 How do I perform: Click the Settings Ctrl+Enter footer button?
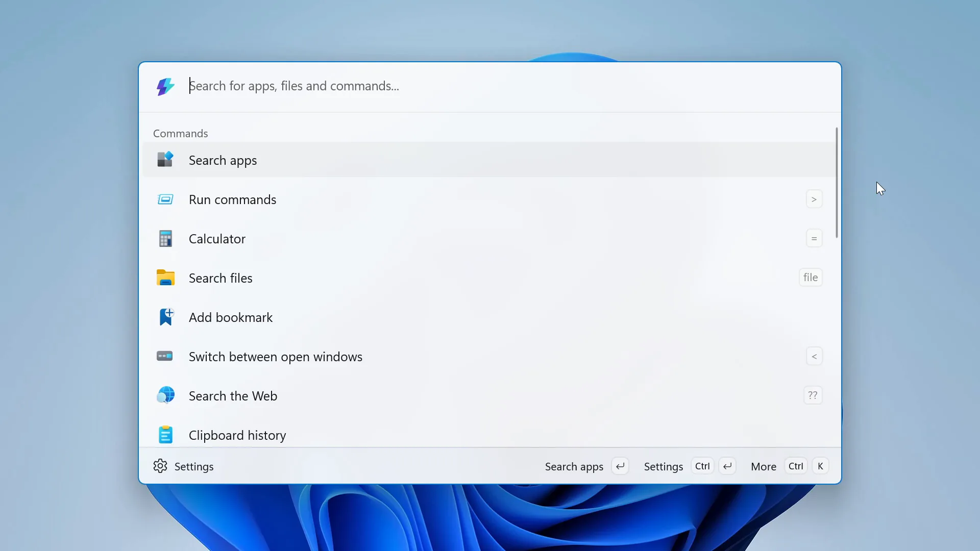coord(690,466)
